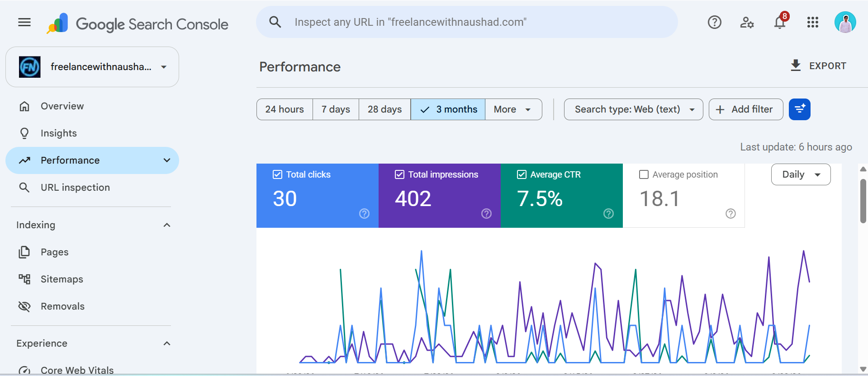Uncheck the Total impressions checkbox
Image resolution: width=868 pixels, height=376 pixels.
(x=399, y=174)
